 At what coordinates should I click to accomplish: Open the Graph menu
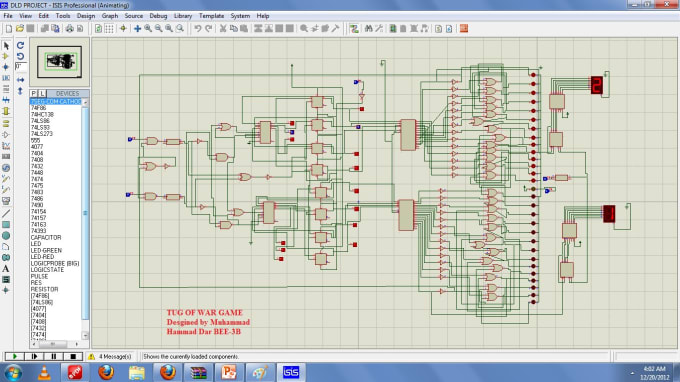click(110, 16)
